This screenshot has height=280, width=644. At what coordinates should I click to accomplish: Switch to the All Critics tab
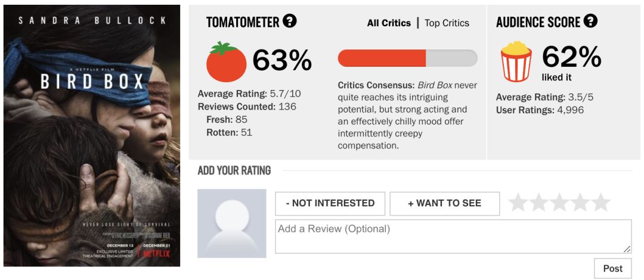coord(389,23)
